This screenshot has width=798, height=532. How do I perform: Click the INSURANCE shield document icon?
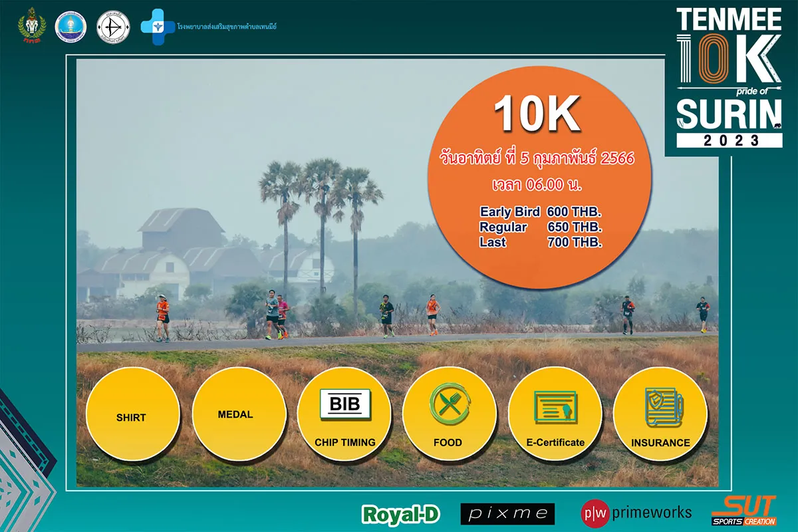pyautogui.click(x=660, y=407)
